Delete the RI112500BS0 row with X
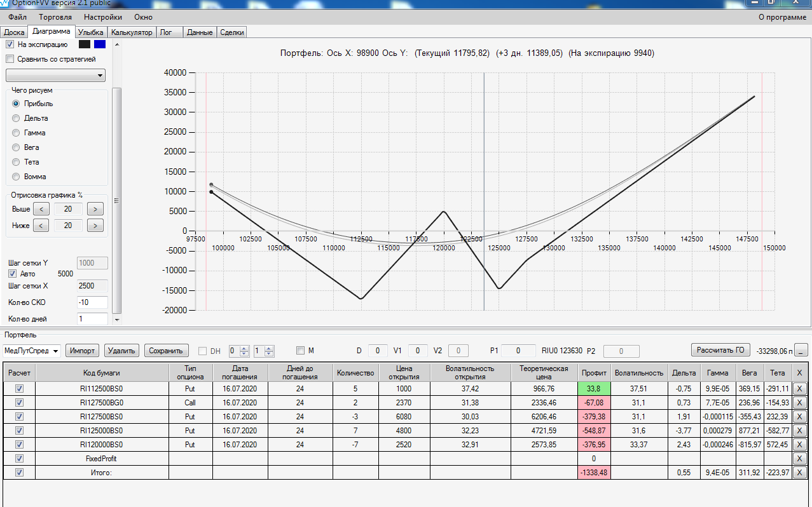This screenshot has width=812, height=507. 800,388
